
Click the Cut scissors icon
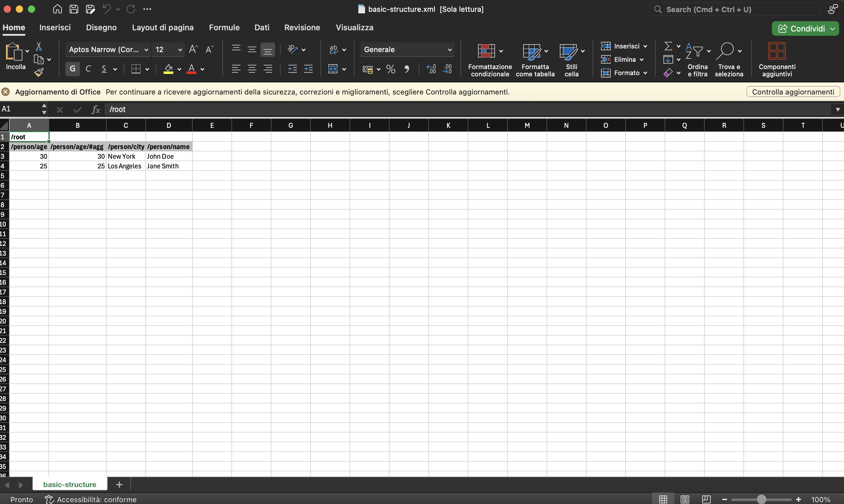39,46
